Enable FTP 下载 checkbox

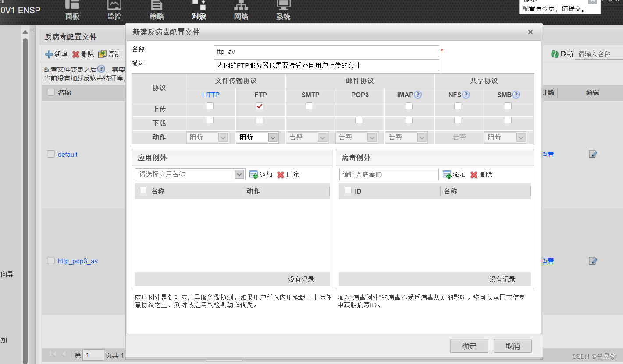(260, 120)
